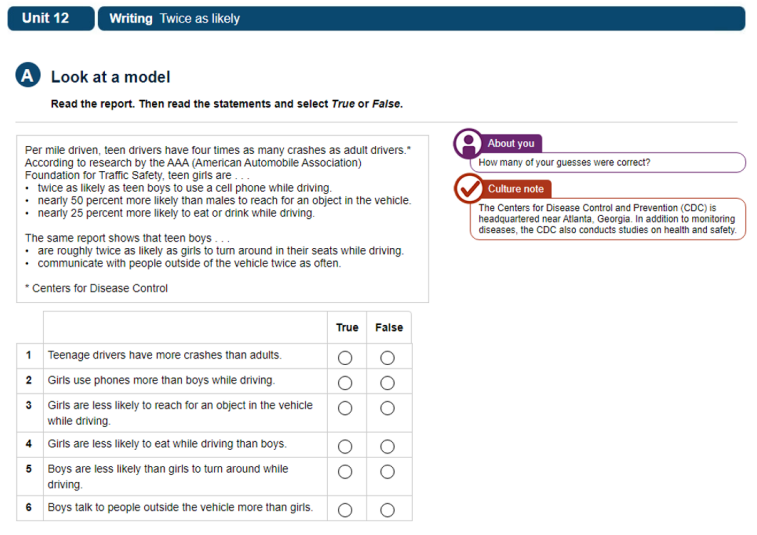Click the circled A section icon

tap(28, 76)
